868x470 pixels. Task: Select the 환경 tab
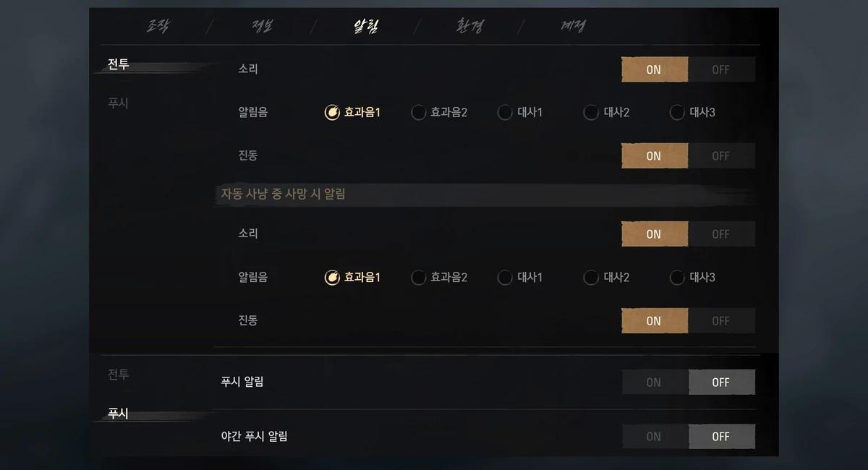pyautogui.click(x=469, y=26)
